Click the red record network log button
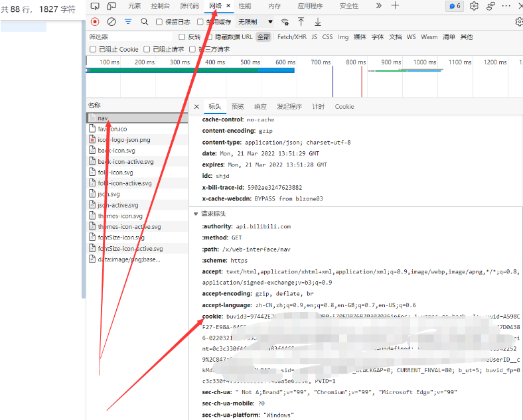This screenshot has height=420, width=523. coord(95,22)
